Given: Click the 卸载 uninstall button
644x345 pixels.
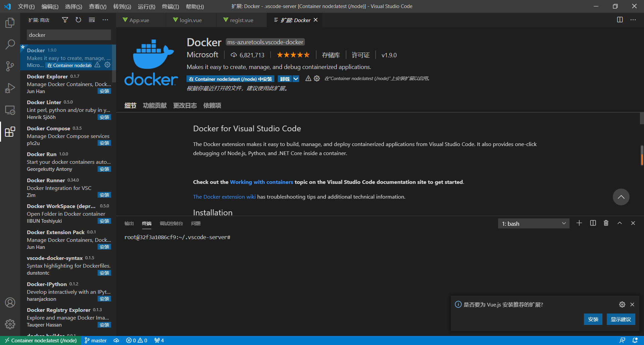Looking at the screenshot, I should click(x=285, y=79).
